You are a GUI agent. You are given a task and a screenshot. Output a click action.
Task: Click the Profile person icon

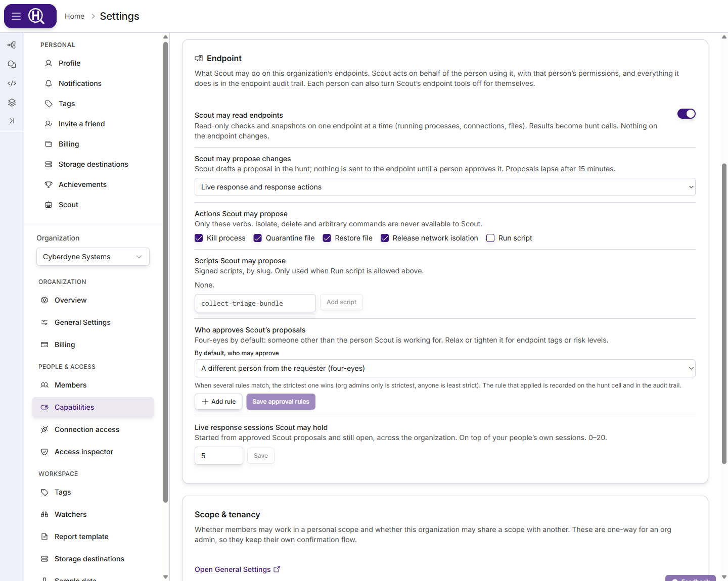tap(49, 63)
